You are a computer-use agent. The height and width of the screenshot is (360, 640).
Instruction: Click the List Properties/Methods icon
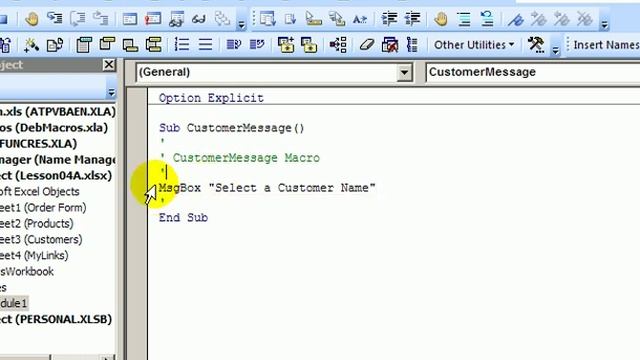267,19
